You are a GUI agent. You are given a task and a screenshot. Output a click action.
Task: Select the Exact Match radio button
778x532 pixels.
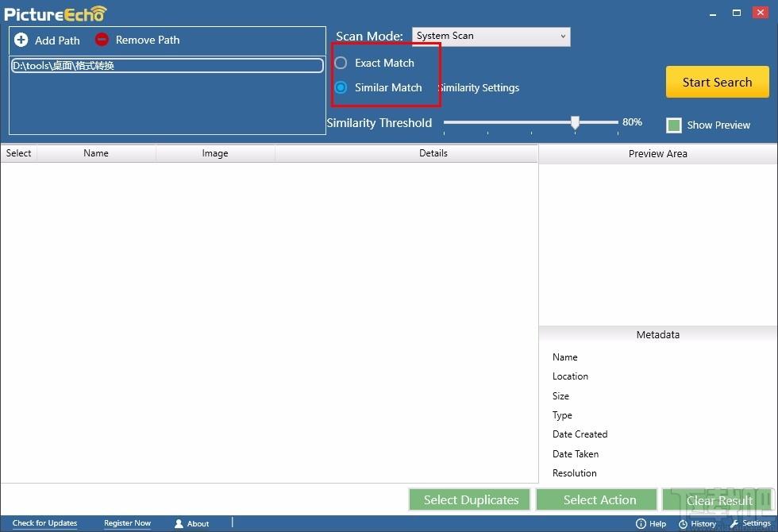tap(341, 63)
